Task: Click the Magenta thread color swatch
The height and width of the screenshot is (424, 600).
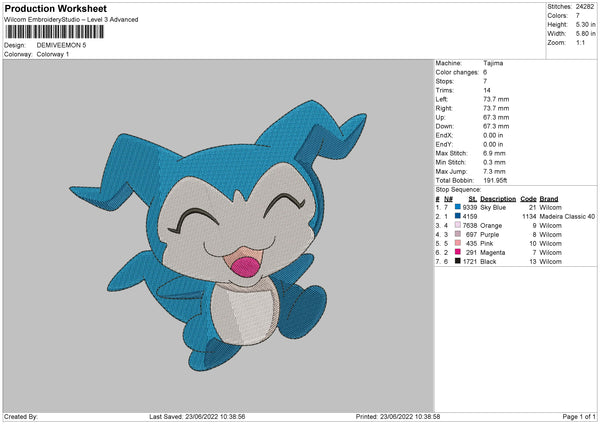Action: tap(458, 252)
